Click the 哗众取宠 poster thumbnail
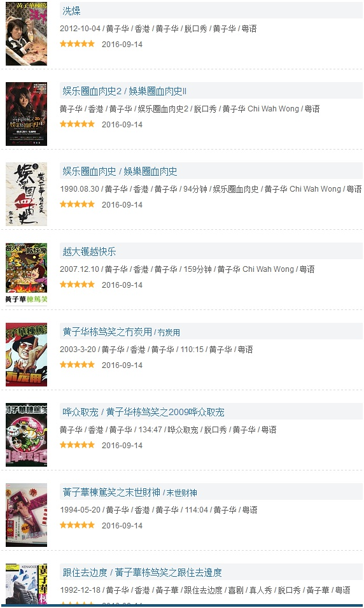 coord(26,435)
